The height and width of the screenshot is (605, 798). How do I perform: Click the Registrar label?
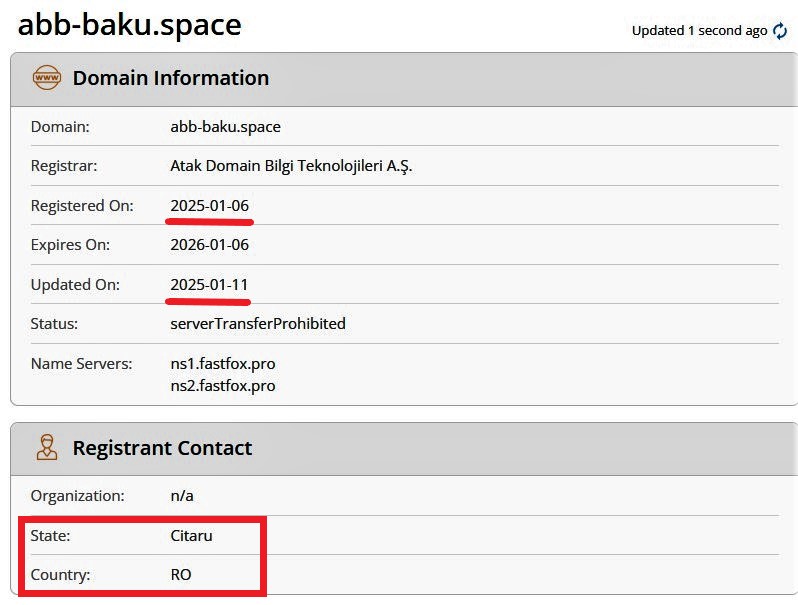[64, 166]
